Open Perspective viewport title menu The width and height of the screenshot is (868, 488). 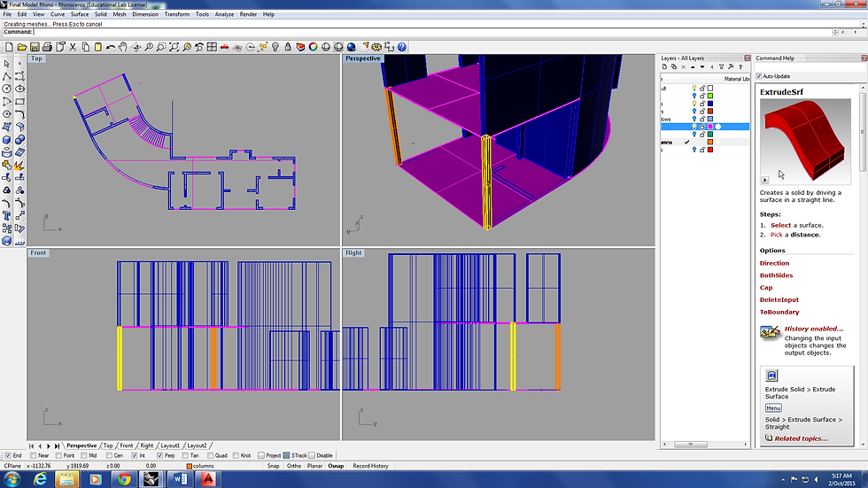pos(363,58)
